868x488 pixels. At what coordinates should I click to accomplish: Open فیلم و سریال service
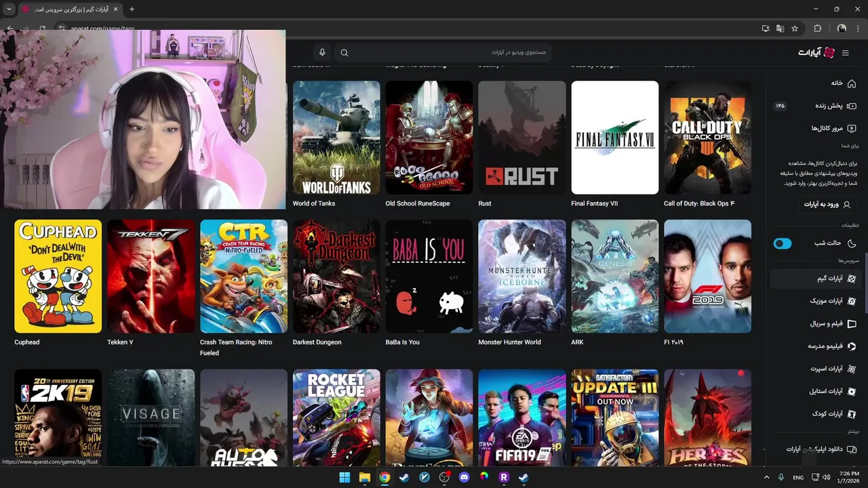pos(816,324)
